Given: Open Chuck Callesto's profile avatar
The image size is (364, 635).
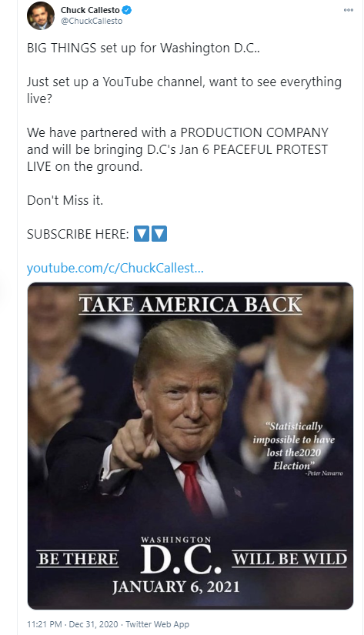Looking at the screenshot, I should pos(41,16).
